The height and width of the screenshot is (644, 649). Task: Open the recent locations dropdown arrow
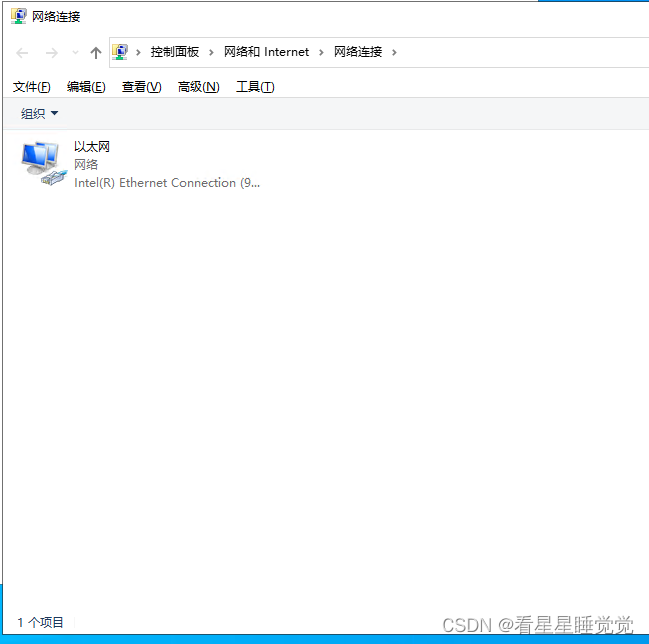click(x=75, y=53)
